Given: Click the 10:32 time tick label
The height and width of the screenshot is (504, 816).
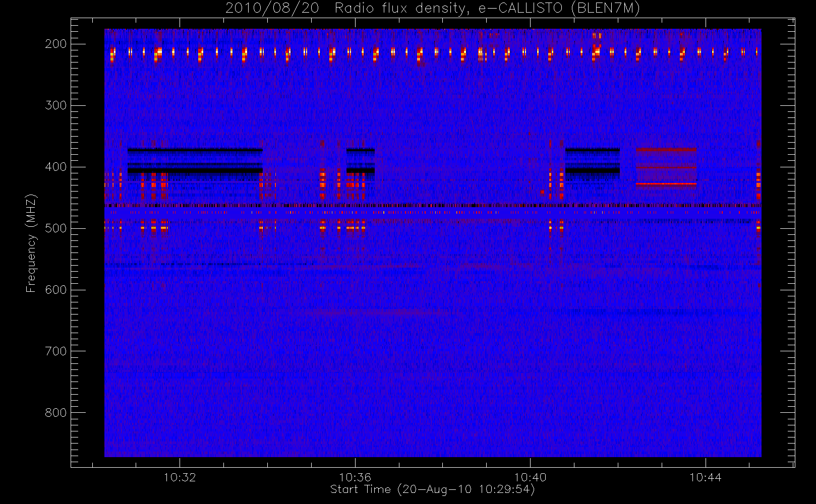Looking at the screenshot, I should click(x=180, y=477).
